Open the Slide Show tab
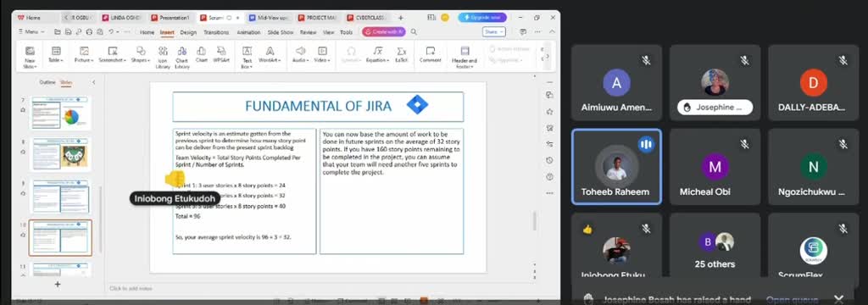 coord(280,32)
